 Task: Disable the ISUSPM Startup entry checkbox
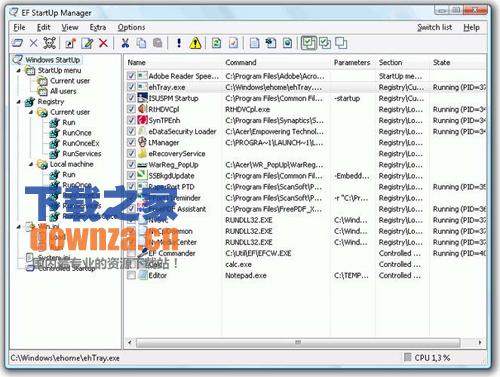coord(131,98)
